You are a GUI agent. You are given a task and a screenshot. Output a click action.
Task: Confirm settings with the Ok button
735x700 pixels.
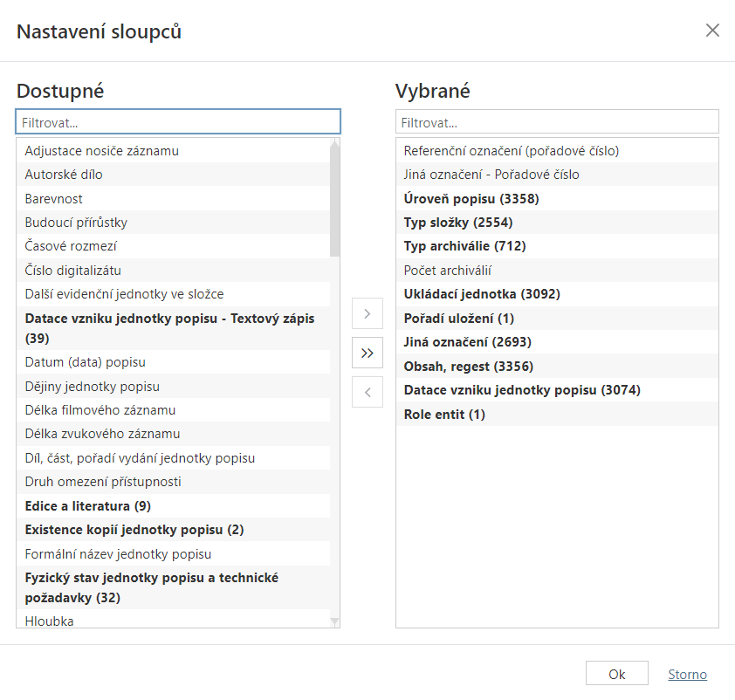pyautogui.click(x=616, y=673)
